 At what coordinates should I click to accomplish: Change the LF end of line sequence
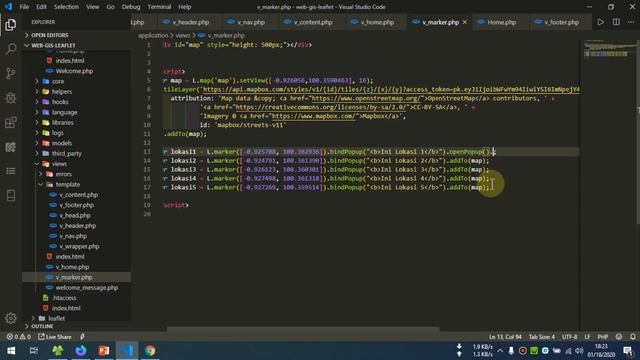(x=587, y=337)
